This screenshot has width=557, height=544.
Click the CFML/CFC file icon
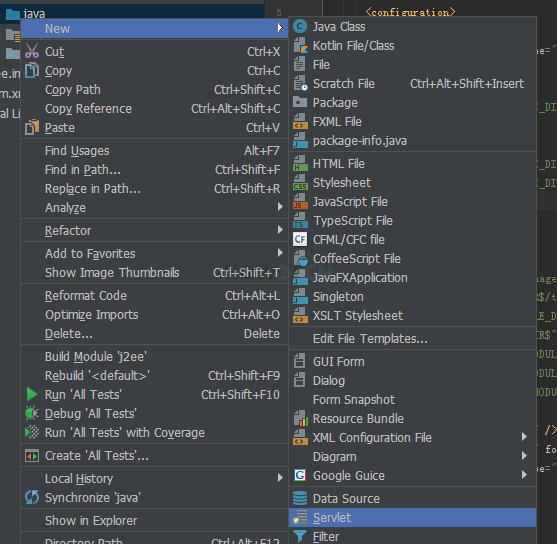click(x=300, y=239)
